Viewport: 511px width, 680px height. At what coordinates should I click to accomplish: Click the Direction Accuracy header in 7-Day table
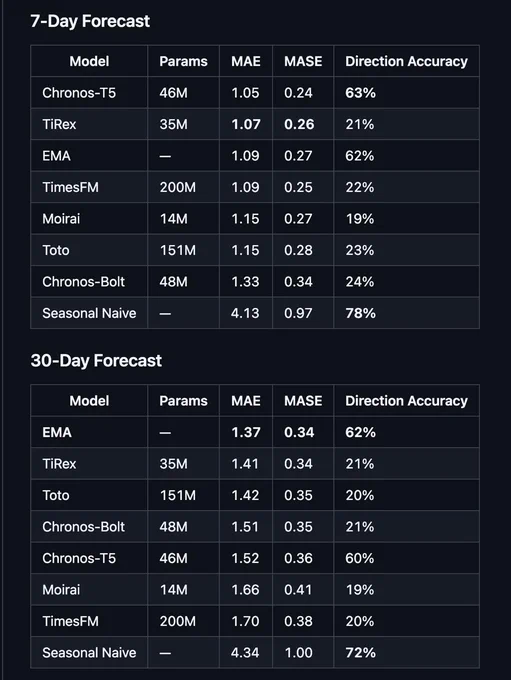406,61
